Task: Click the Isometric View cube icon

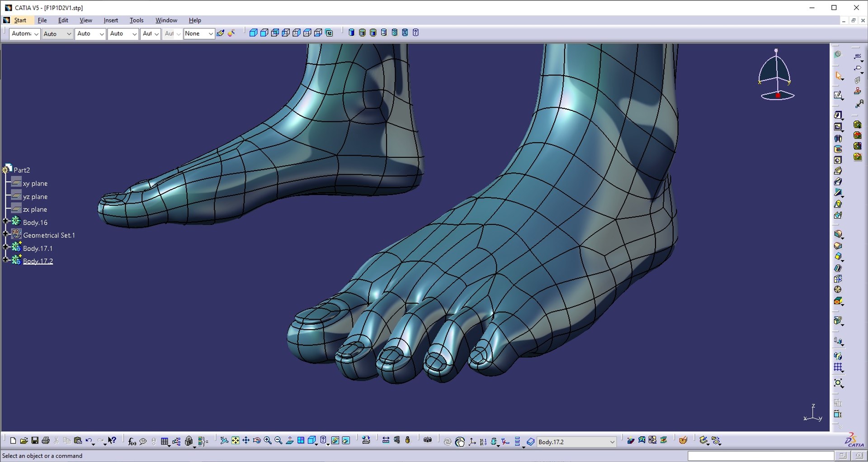Action: point(312,441)
